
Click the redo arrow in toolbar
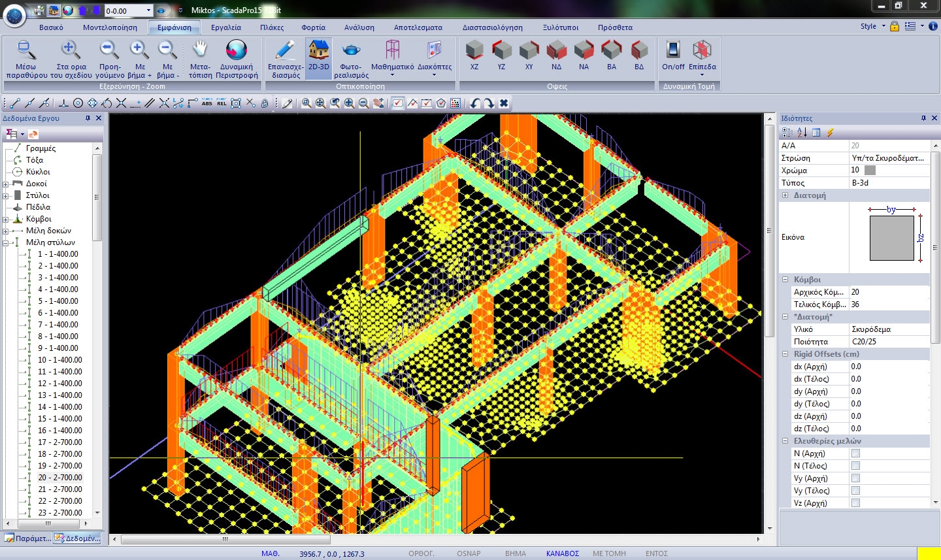[x=489, y=103]
